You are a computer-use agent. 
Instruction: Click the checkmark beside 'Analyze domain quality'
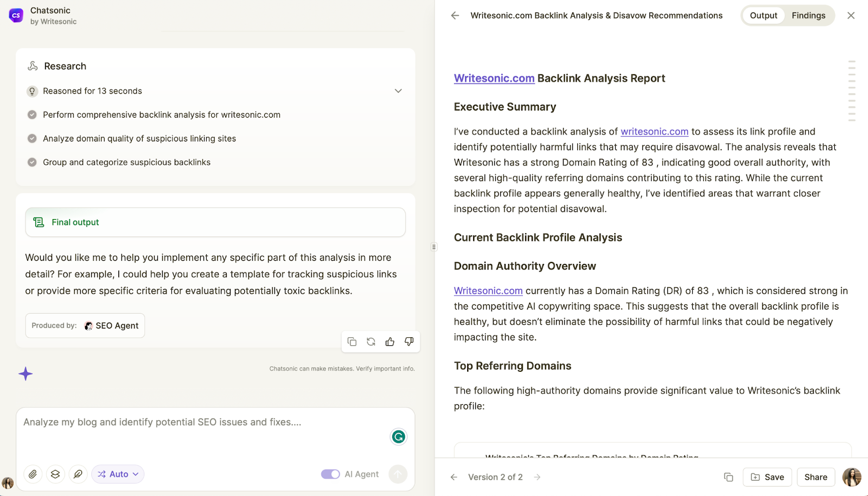click(x=32, y=139)
